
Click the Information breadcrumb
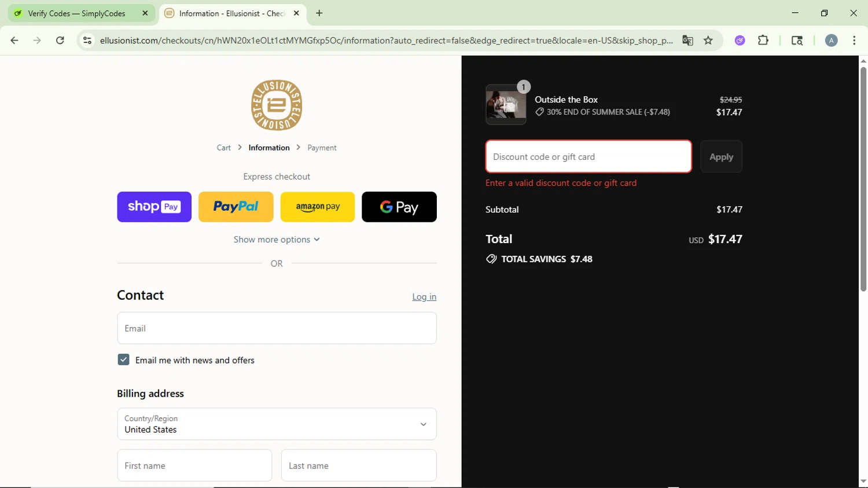pos(269,148)
